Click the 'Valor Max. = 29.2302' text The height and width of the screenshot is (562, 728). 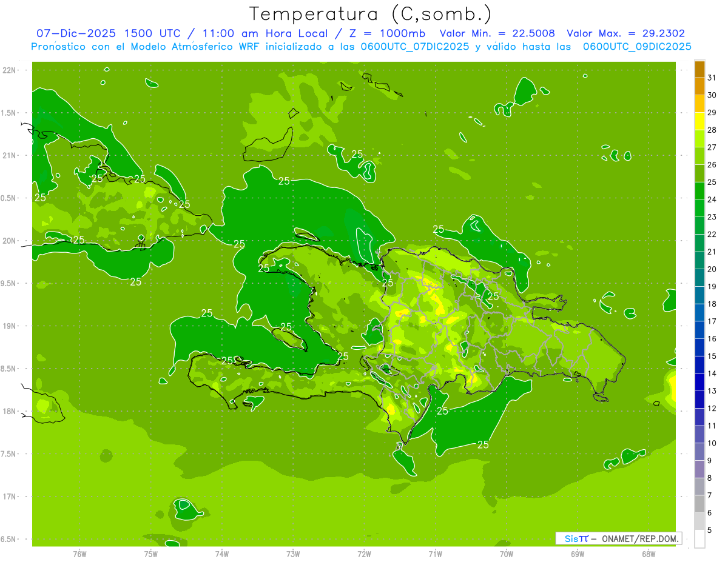tap(625, 33)
